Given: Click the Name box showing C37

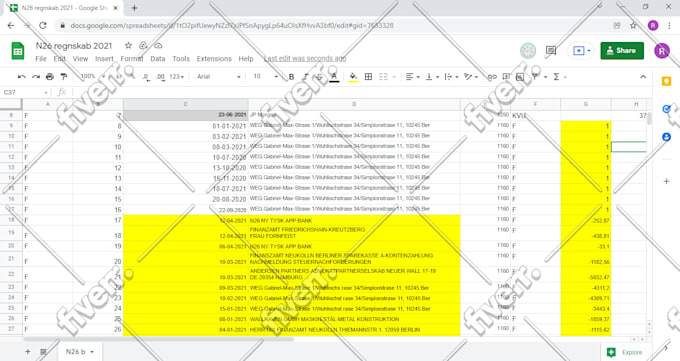Looking at the screenshot, I should pos(25,92).
